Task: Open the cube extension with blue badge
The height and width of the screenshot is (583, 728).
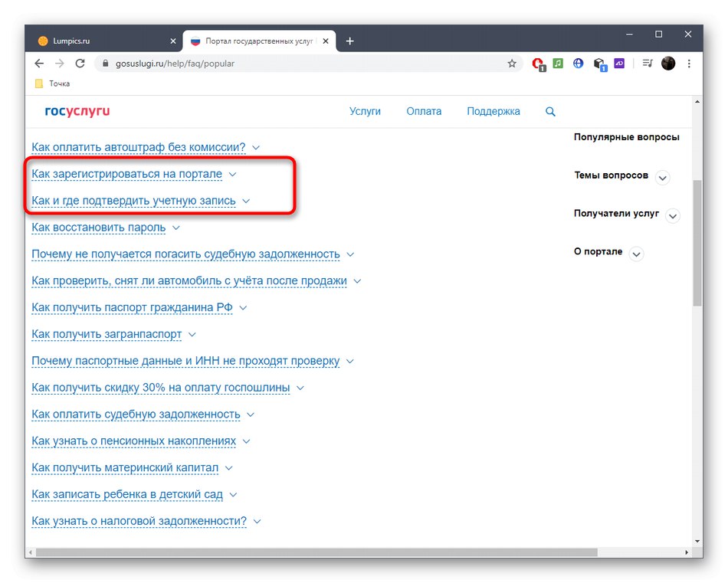Action: (x=600, y=64)
